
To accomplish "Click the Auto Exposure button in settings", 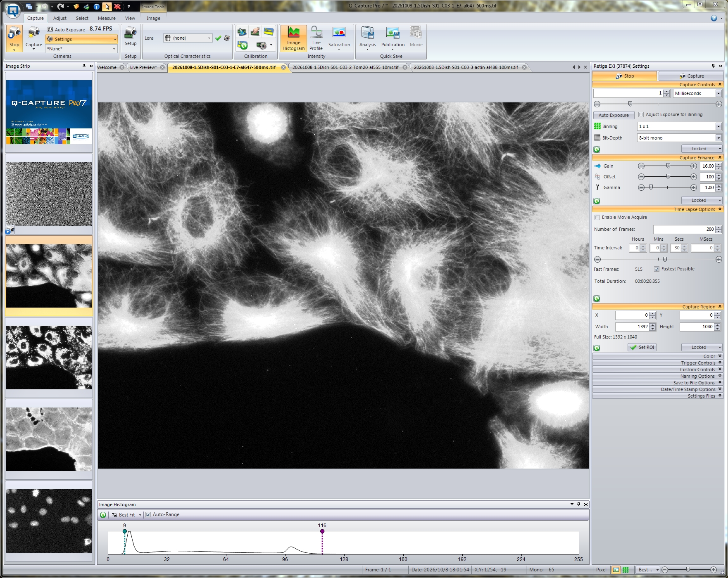I will 614,115.
